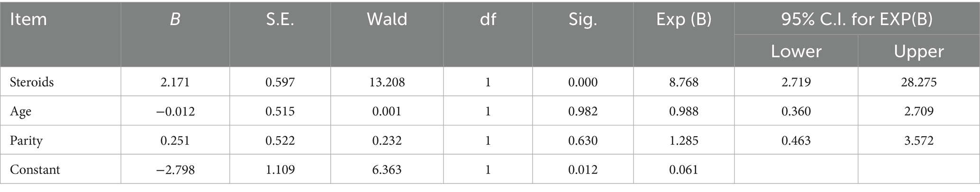Click the Item column header

[x=28, y=20]
